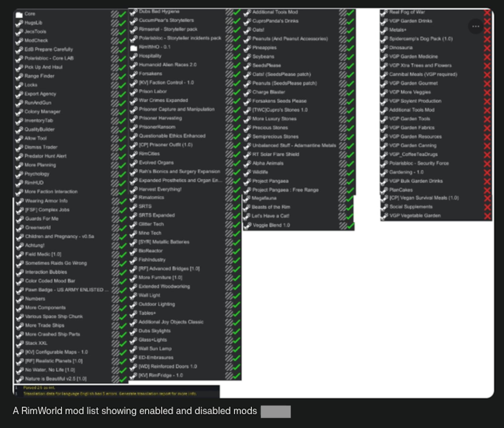The image size is (504, 428).
Task: Click the Steam icon beside Stack XXL
Action: [x=20, y=344]
